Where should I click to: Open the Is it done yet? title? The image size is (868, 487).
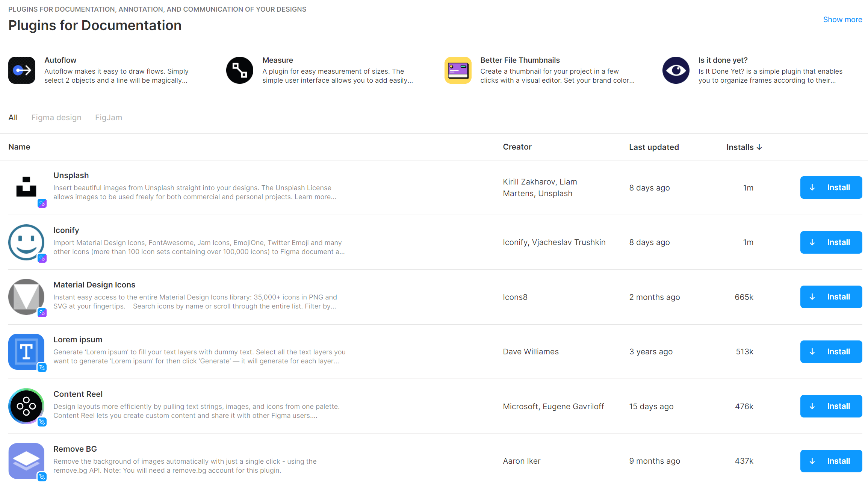tap(723, 60)
